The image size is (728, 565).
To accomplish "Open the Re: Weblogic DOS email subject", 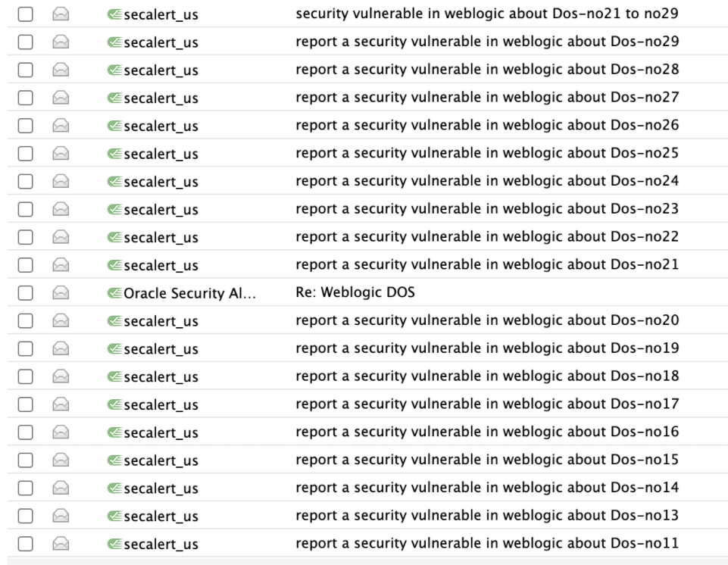I will 355,292.
